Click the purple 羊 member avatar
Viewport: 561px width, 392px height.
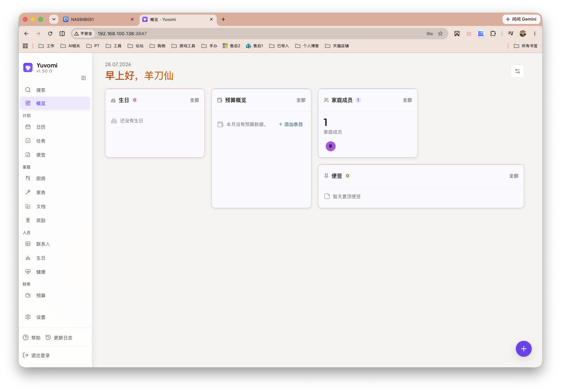tap(330, 146)
